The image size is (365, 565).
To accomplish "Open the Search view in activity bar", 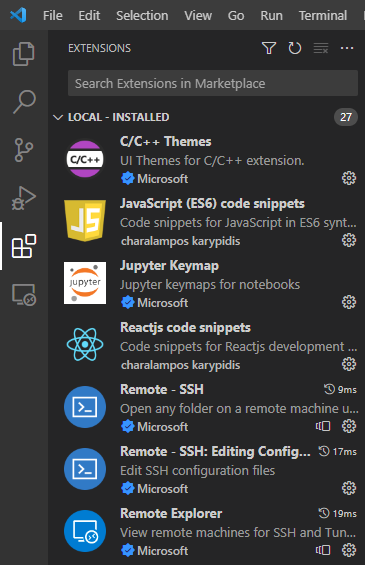I will pos(24,102).
